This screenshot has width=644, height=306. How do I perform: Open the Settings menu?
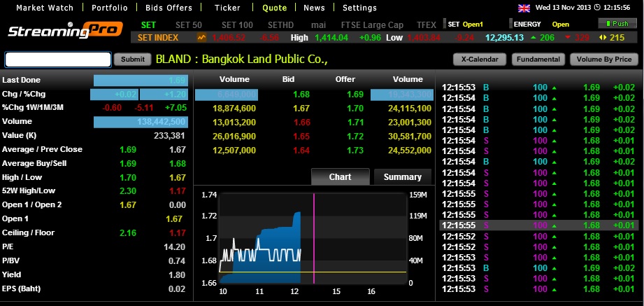[x=359, y=8]
